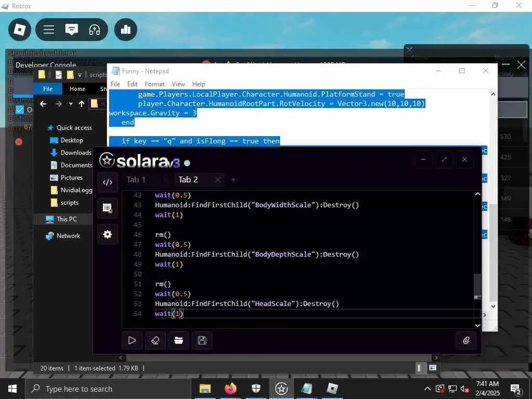Go forward in File Explorer
Screen dimensions: 532x399
point(58,104)
